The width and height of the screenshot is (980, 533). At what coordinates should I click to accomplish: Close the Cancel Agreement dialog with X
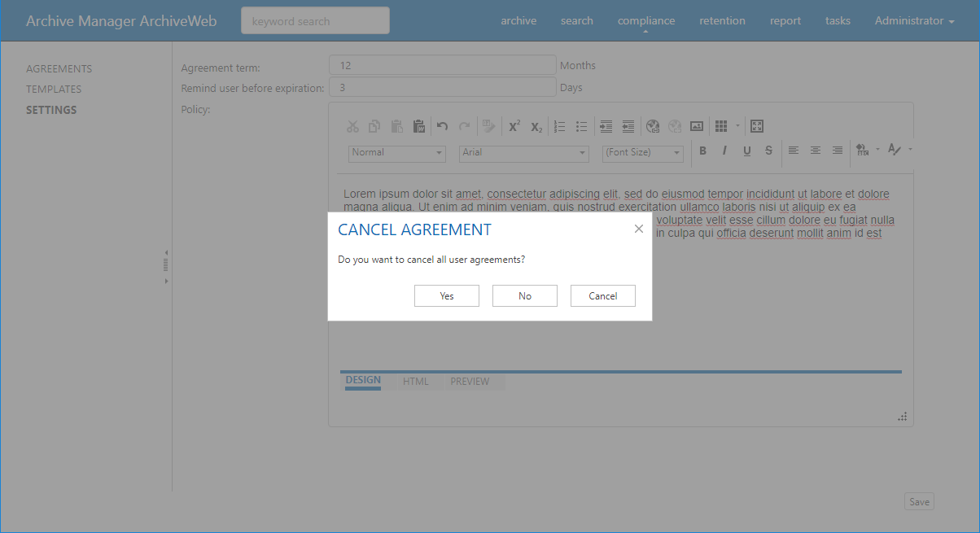(x=639, y=229)
